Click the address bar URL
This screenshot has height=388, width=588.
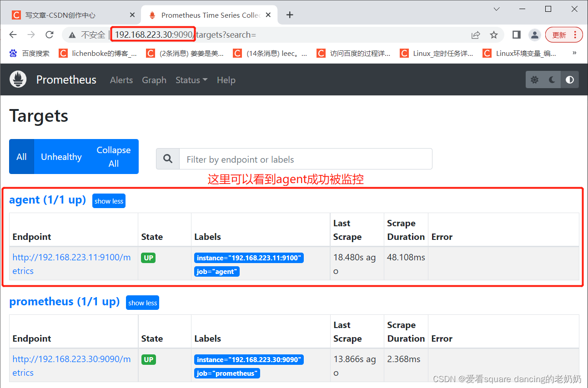click(x=186, y=35)
